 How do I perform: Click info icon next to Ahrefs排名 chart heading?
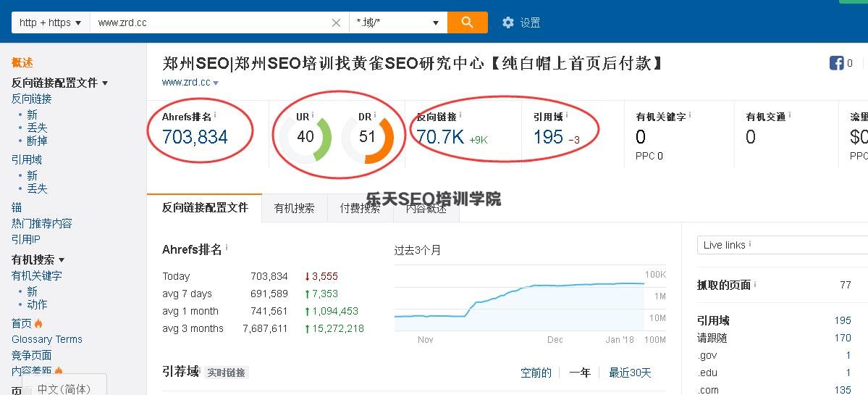coord(227,248)
